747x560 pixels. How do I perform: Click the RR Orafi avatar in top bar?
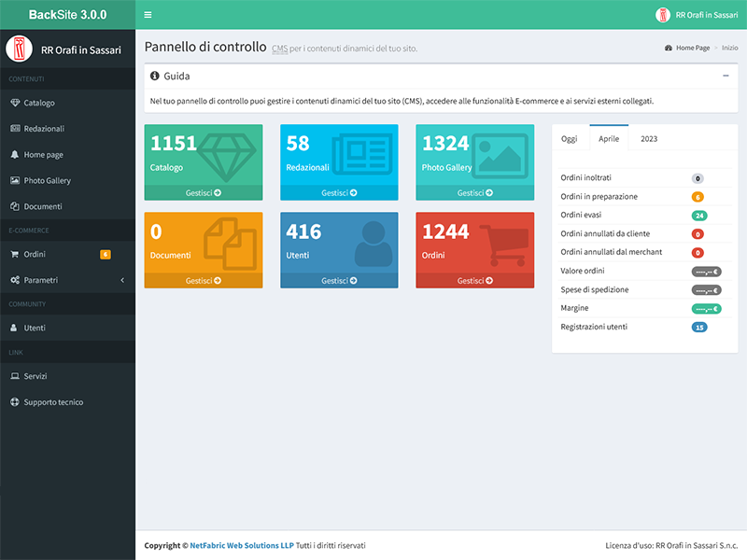click(x=663, y=15)
